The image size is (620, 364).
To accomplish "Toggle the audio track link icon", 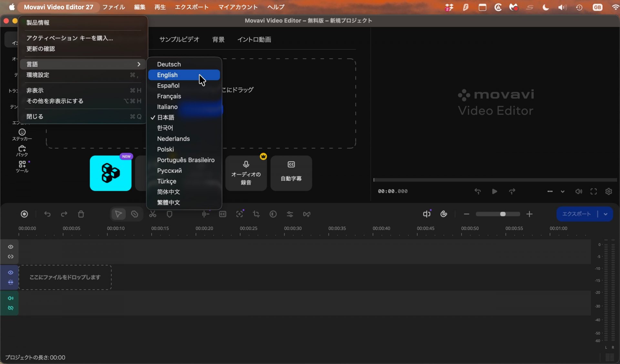I will tap(11, 308).
